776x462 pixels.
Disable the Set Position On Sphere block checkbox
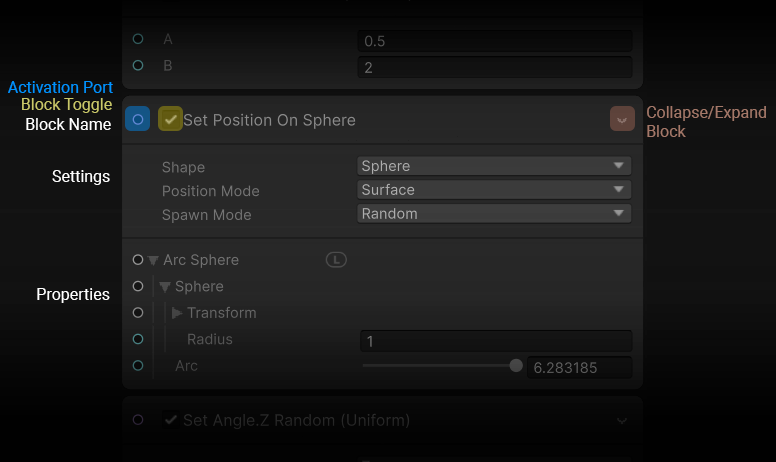click(x=170, y=120)
